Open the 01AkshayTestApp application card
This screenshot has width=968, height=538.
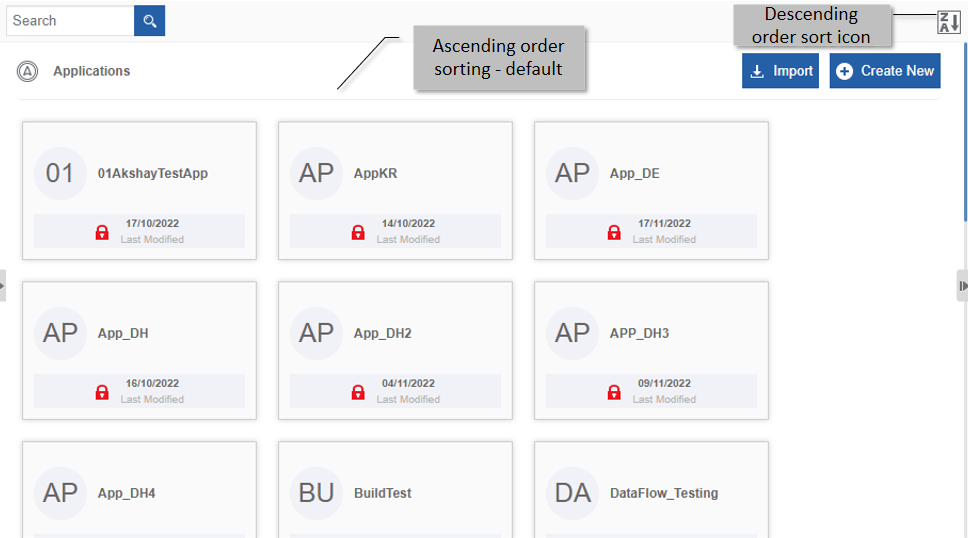click(x=140, y=190)
